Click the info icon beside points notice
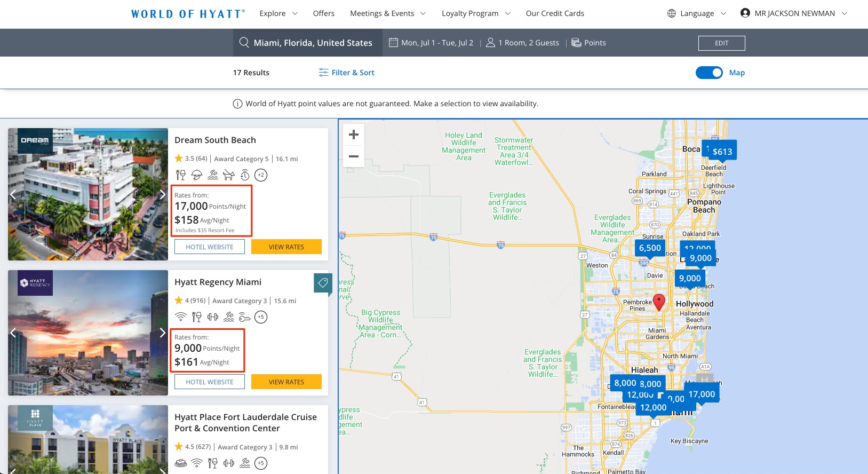The width and height of the screenshot is (868, 474). (238, 104)
